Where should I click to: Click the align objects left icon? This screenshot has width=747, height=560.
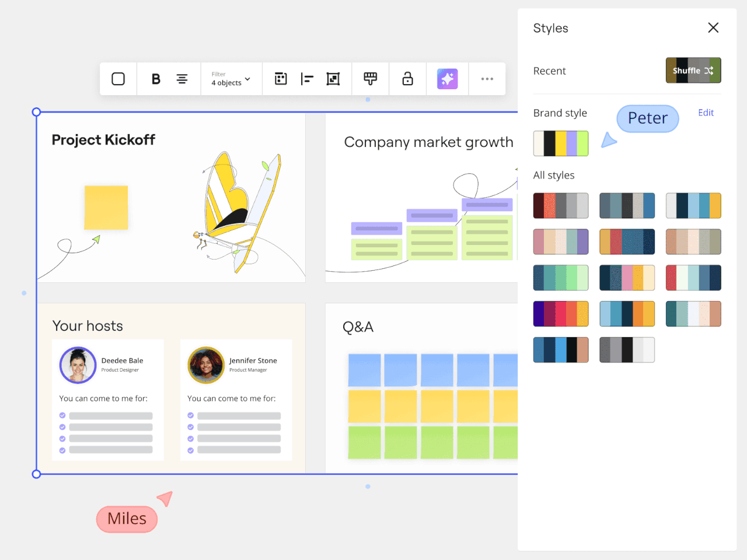click(307, 79)
